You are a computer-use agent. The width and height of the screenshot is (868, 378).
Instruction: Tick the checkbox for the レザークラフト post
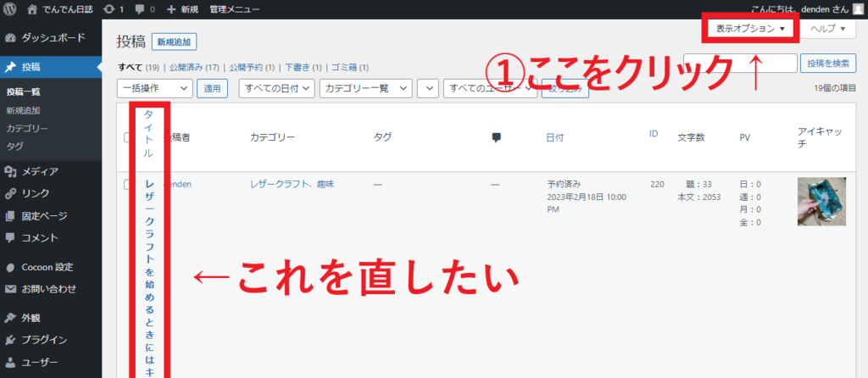pos(127,184)
